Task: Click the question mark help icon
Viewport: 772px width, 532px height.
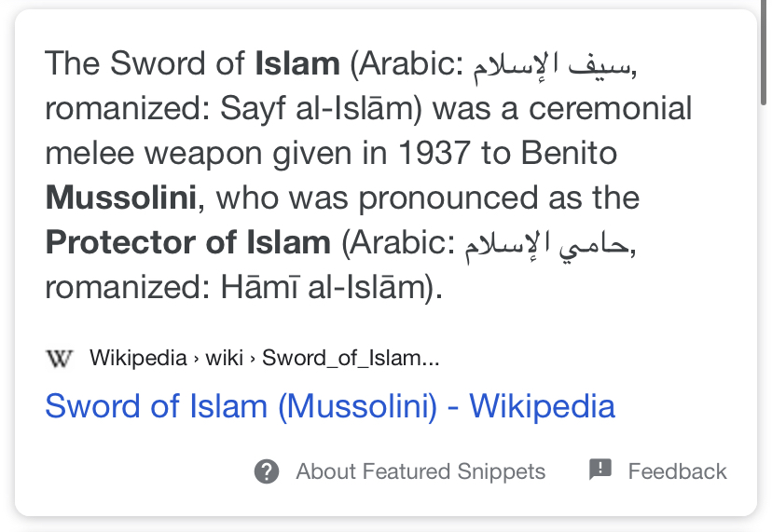Action: coord(267,471)
